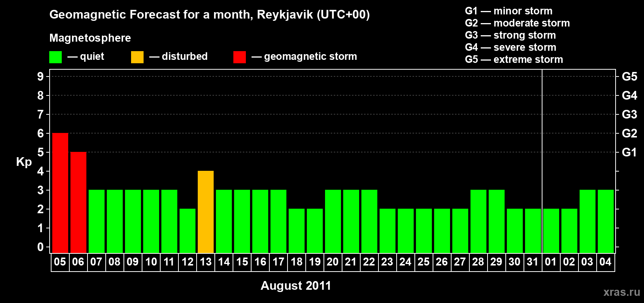This screenshot has height=303, width=644.
Task: Click the 'disturbed' legend label
Action: [185, 56]
